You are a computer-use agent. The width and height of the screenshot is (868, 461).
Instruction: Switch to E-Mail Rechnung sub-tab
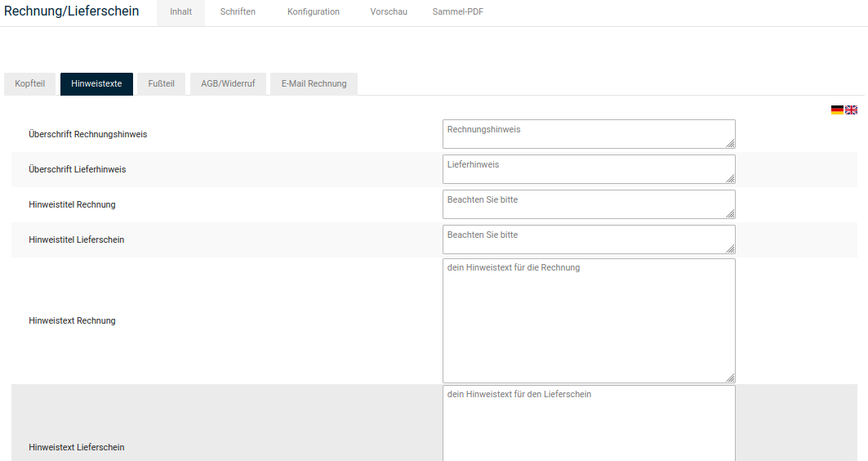(x=314, y=83)
